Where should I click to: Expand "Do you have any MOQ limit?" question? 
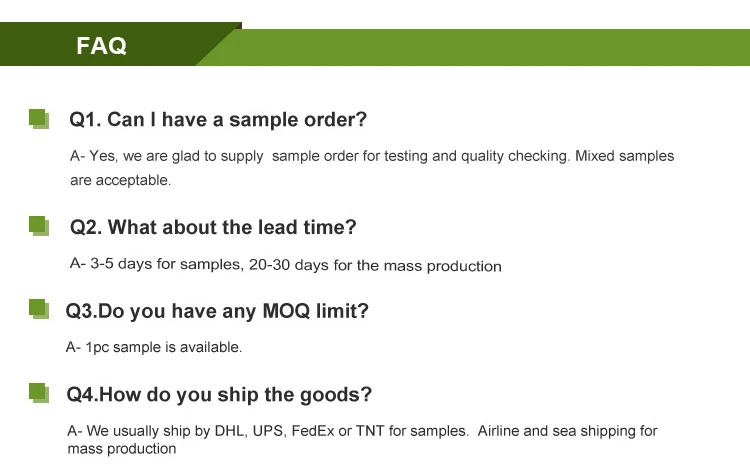point(217,311)
